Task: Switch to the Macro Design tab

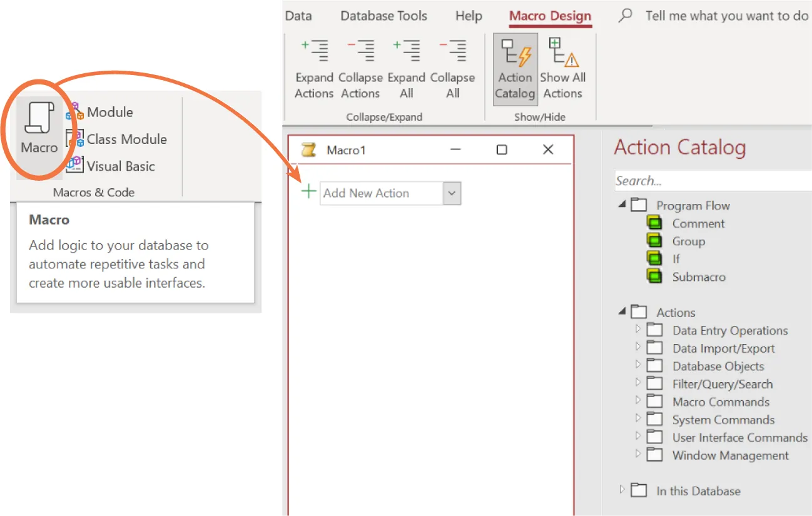Action: coord(549,16)
